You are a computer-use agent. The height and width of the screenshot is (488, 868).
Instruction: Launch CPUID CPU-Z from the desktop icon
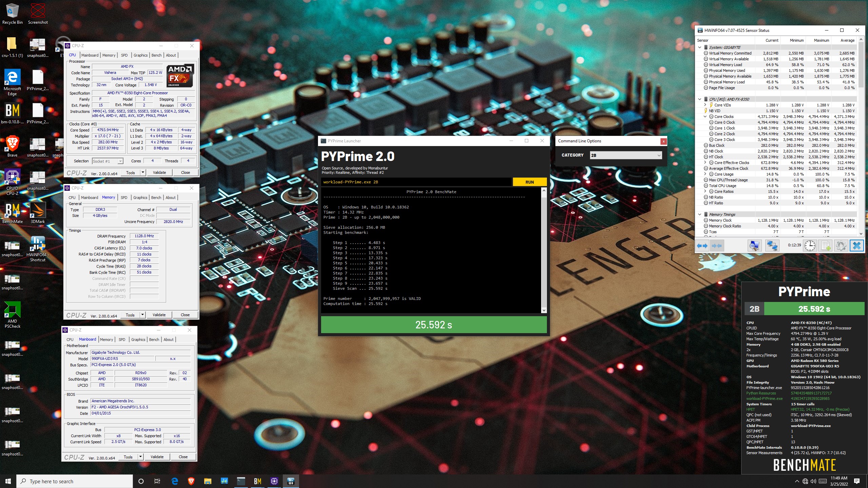click(x=13, y=182)
